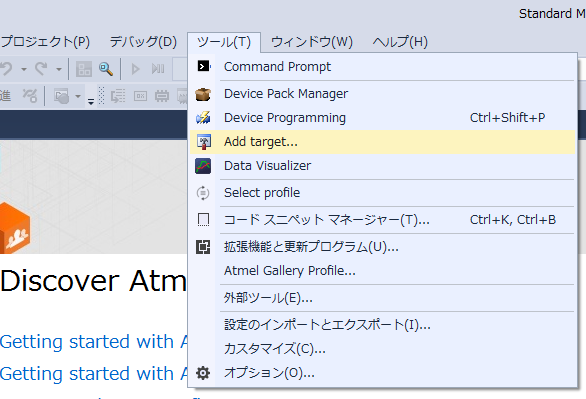
Task: Click the magnifier find icon in toolbar
Action: tap(106, 69)
